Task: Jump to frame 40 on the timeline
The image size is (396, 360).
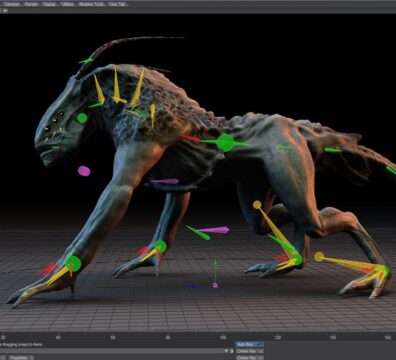Action: pyautogui.click(x=58, y=338)
